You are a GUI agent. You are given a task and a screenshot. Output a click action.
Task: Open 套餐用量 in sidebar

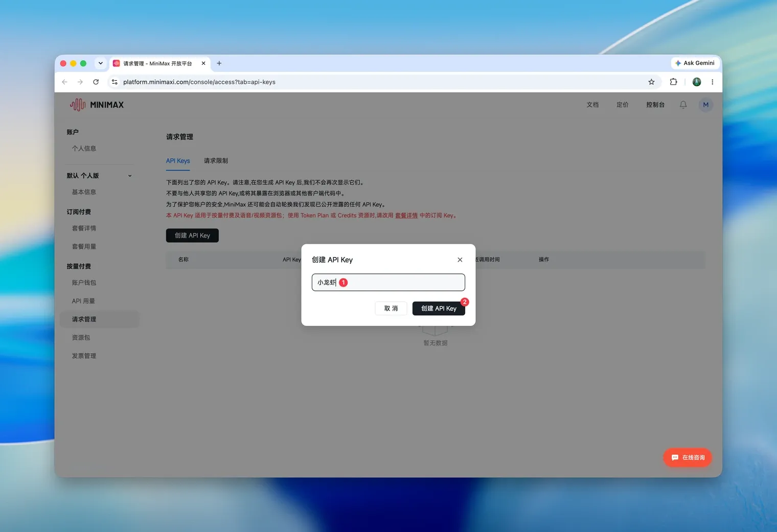tap(84, 247)
